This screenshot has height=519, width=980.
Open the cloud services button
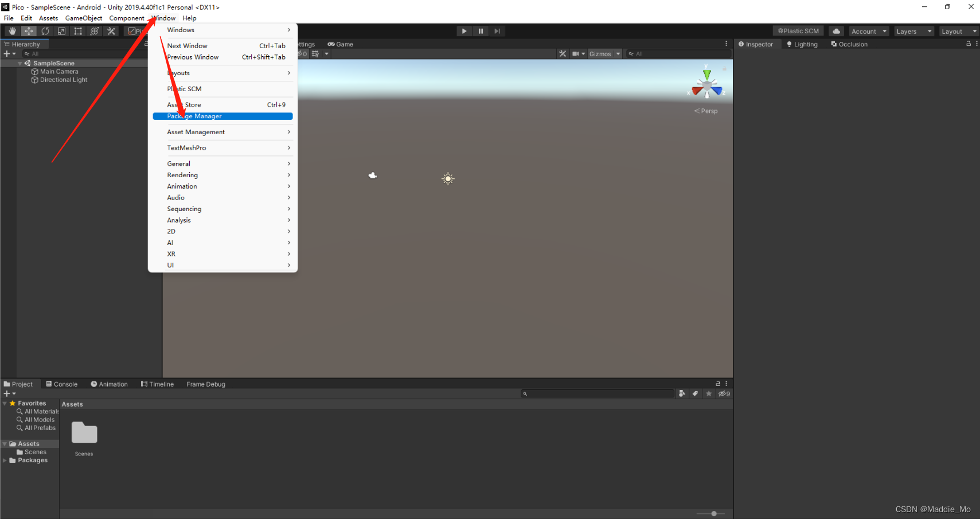click(x=837, y=31)
